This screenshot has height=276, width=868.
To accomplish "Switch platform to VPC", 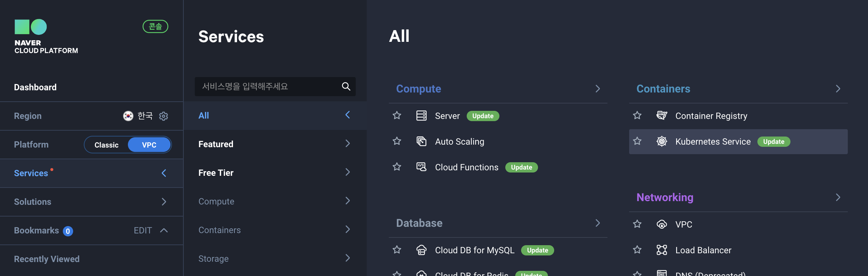I will (x=149, y=145).
